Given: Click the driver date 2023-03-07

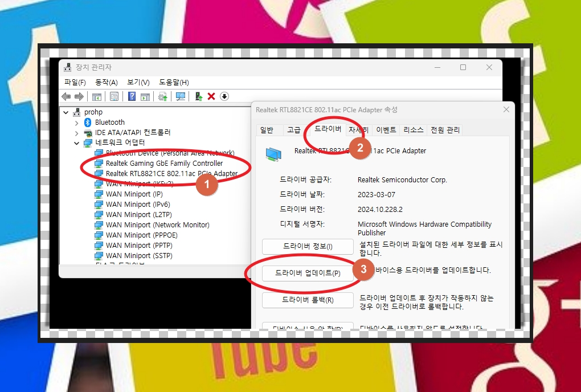Looking at the screenshot, I should (x=376, y=195).
